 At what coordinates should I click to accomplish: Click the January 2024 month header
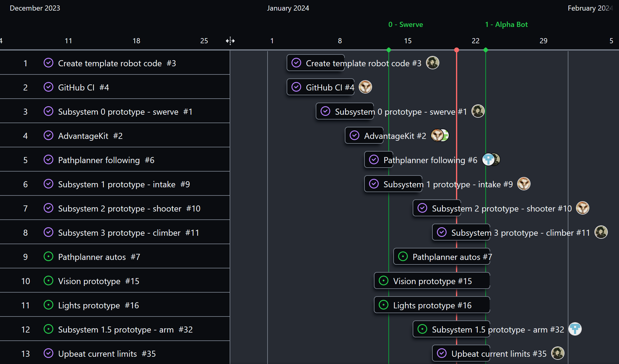[x=288, y=8]
